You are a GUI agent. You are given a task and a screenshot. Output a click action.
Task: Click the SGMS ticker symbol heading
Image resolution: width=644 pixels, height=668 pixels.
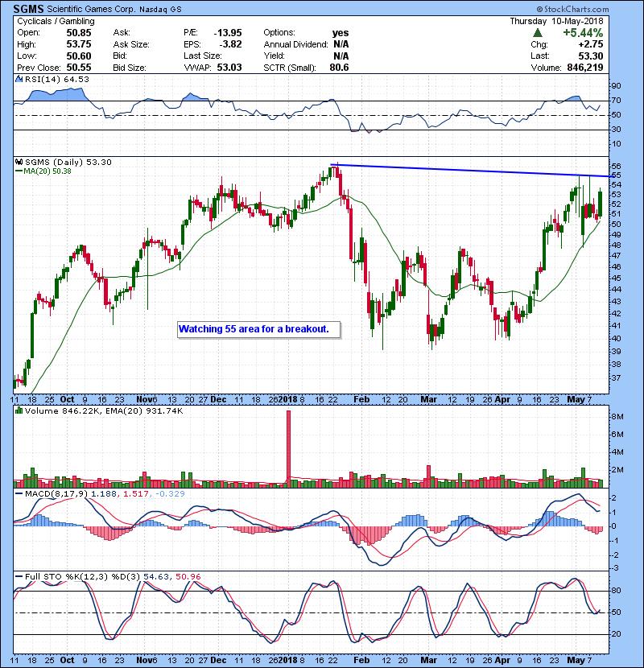pos(27,9)
